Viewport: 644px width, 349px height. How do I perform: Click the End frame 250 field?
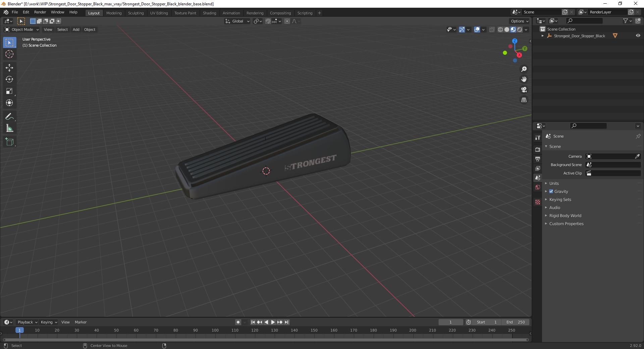click(x=516, y=322)
